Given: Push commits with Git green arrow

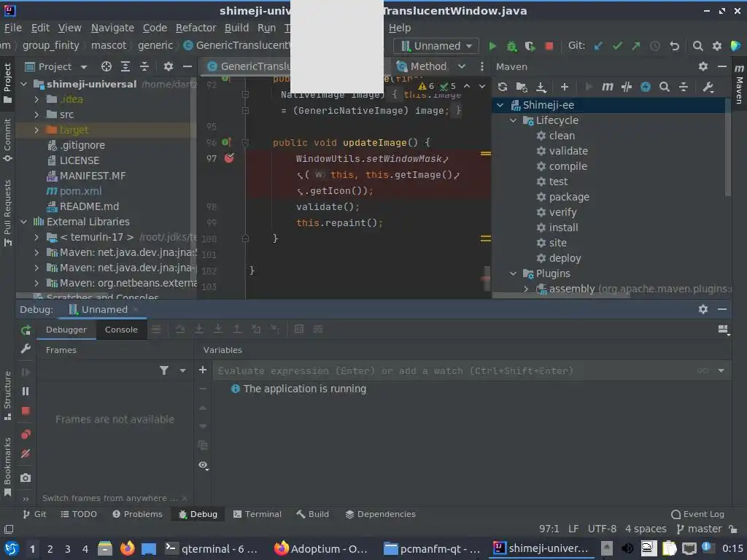Looking at the screenshot, I should tap(636, 46).
